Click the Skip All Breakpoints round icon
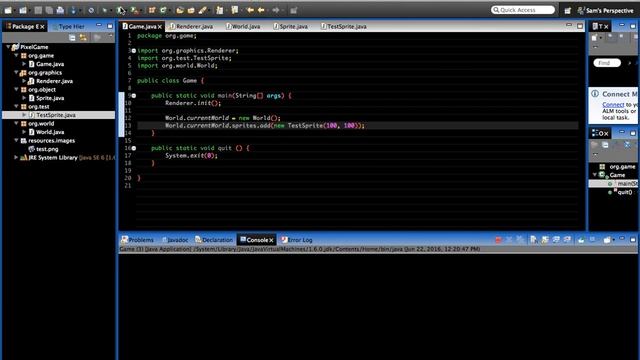 coord(91,10)
